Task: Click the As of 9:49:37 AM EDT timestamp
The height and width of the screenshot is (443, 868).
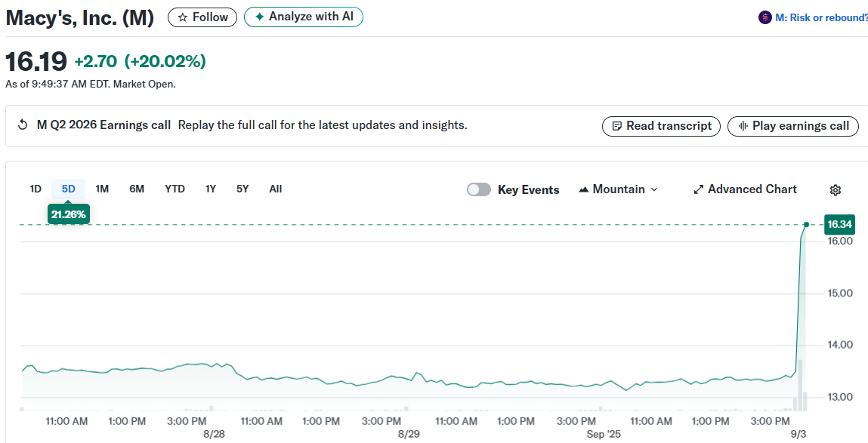Action: (x=90, y=84)
